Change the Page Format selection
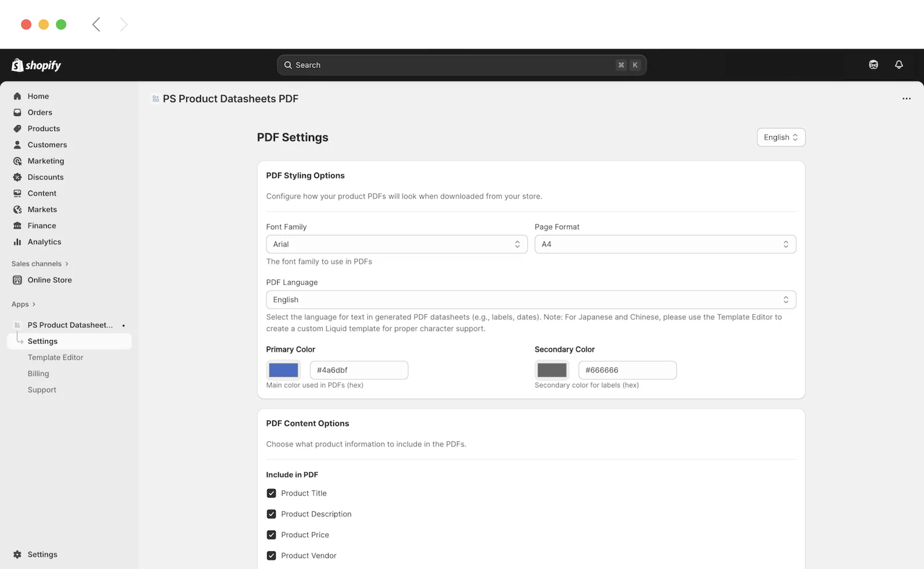The width and height of the screenshot is (924, 569). pyautogui.click(x=665, y=244)
